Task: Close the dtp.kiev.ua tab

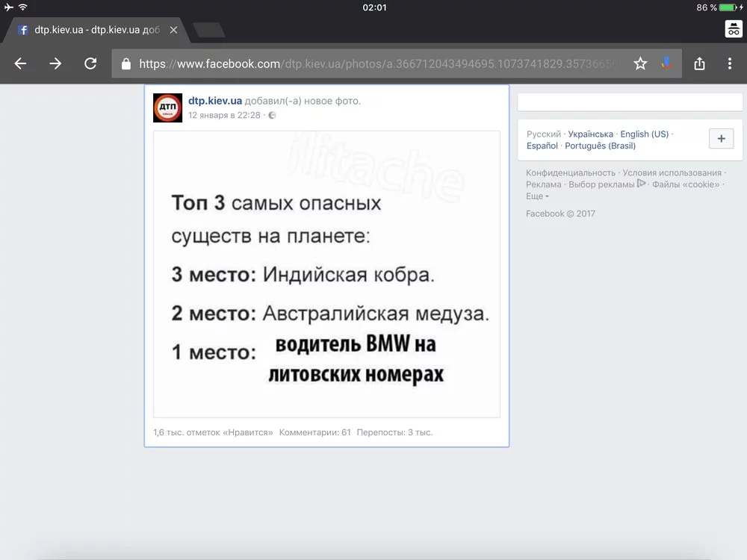Action: (x=173, y=30)
